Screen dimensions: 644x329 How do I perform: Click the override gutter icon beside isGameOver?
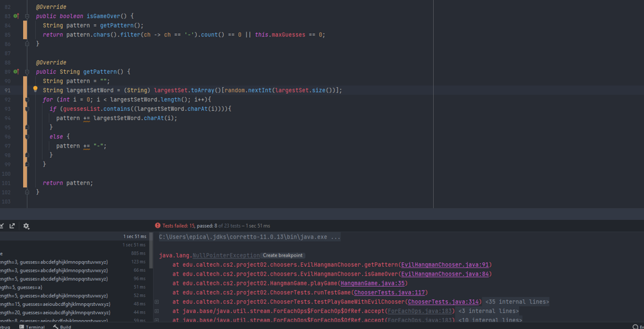tap(16, 16)
